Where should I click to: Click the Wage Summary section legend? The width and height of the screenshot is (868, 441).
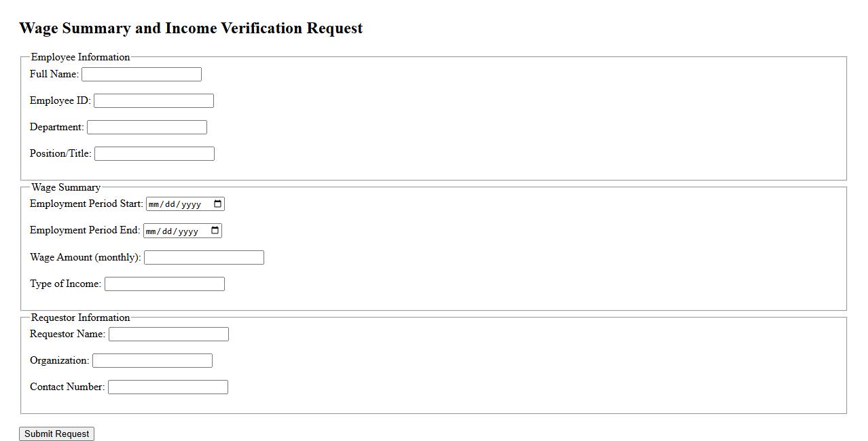tap(65, 187)
